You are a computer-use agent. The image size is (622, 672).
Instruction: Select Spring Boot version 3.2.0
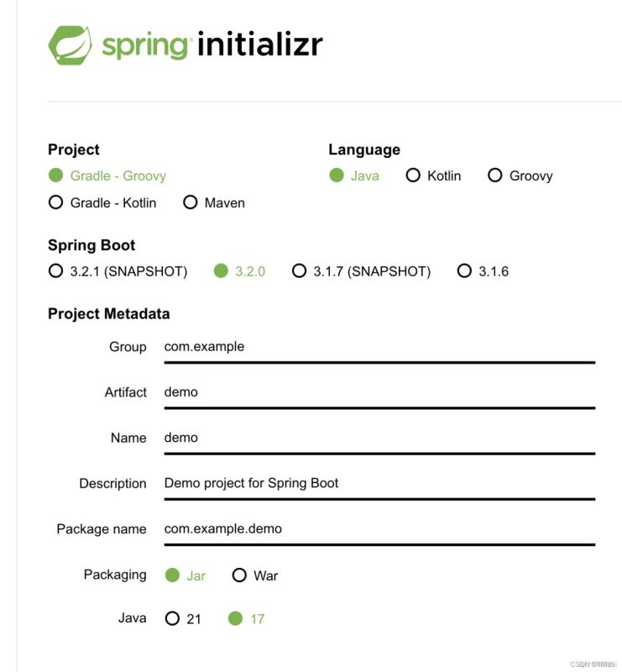click(x=239, y=271)
